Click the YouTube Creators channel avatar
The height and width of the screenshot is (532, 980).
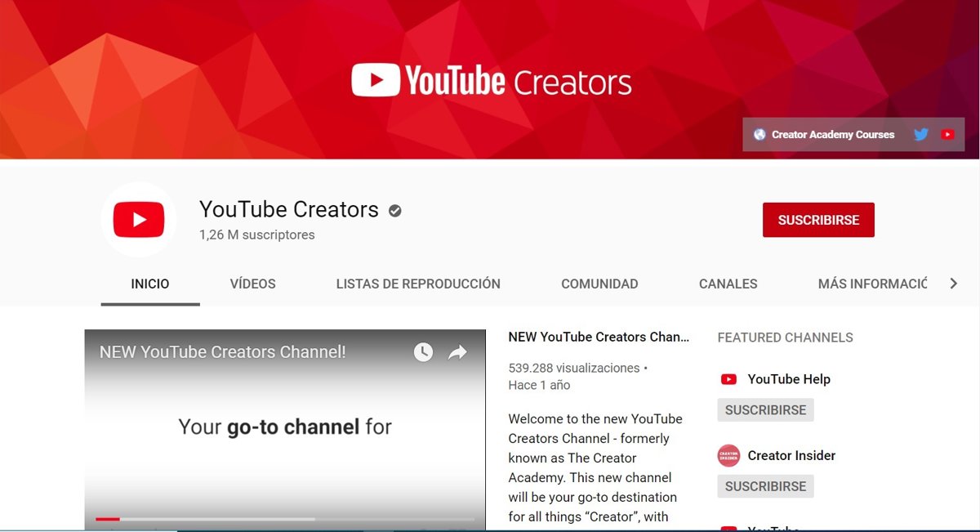139,220
